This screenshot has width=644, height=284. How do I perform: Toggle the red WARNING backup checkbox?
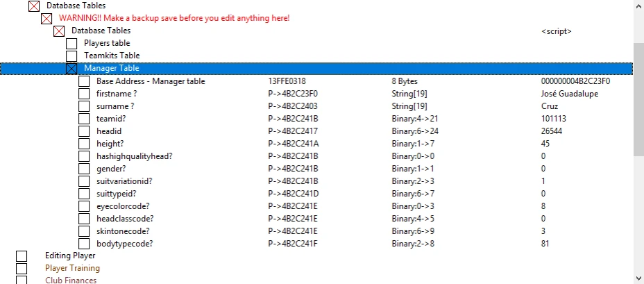point(46,19)
